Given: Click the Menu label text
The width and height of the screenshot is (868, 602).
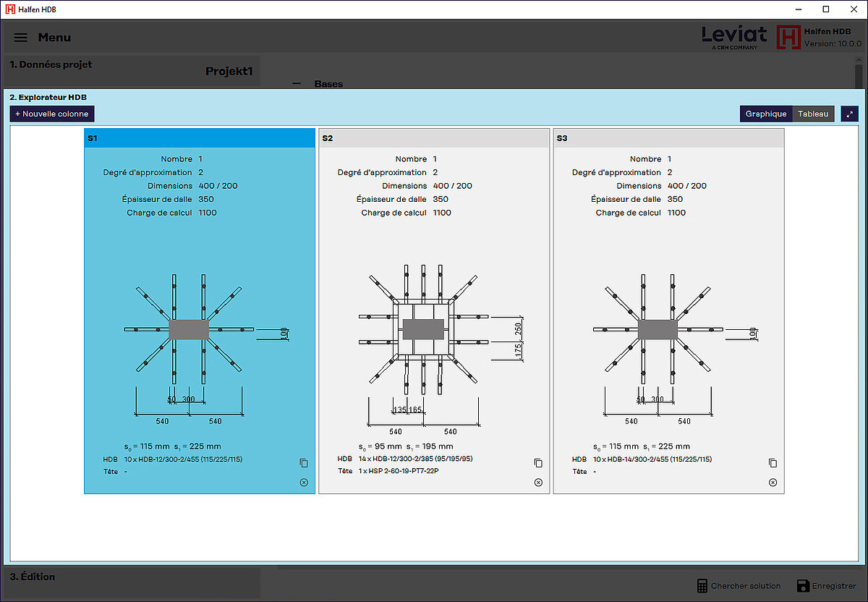Looking at the screenshot, I should pos(55,38).
